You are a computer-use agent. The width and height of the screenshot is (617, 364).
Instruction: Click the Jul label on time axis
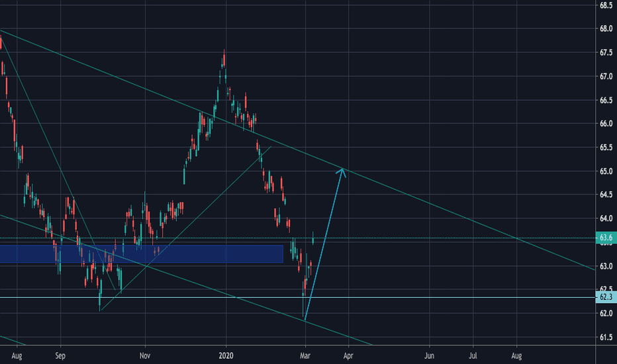point(473,356)
